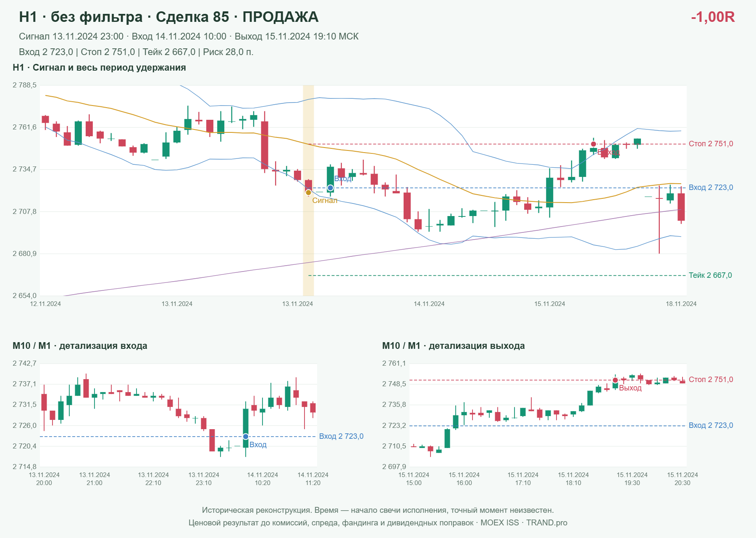This screenshot has height=538, width=756.
Task: Click the footer 'Историческая реконструкция' disclaimer line
Action: point(378,510)
